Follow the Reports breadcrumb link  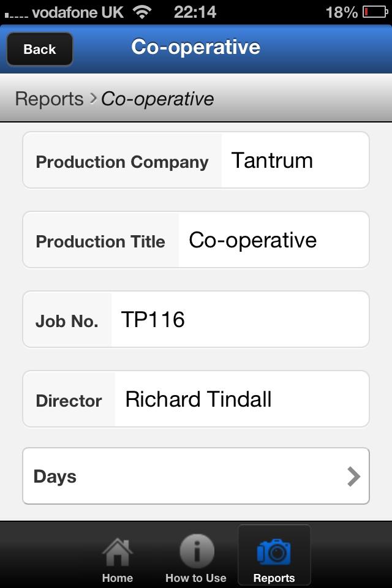[49, 99]
